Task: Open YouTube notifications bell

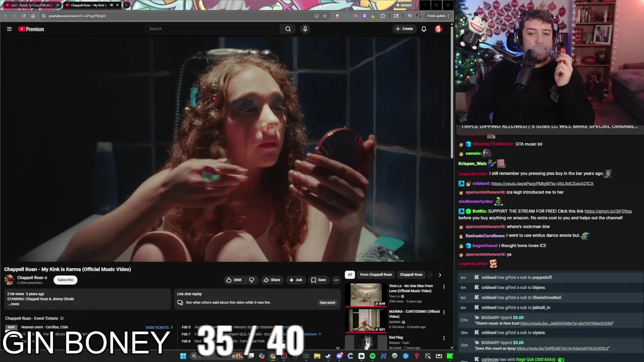Action: (424, 29)
